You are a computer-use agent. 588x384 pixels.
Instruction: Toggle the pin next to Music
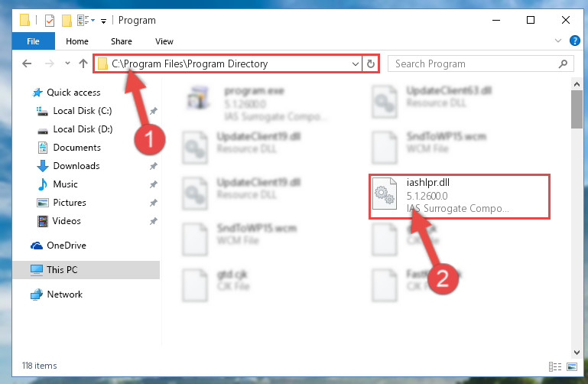154,184
